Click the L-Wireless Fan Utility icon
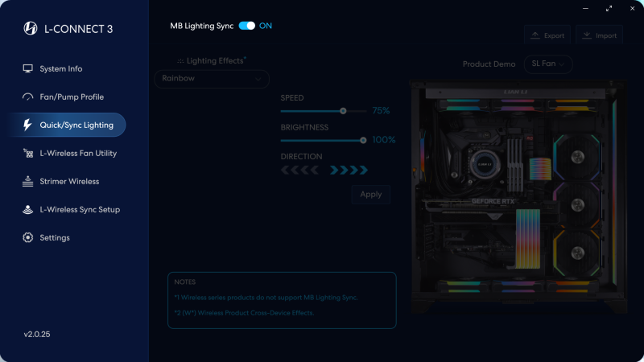 click(27, 153)
